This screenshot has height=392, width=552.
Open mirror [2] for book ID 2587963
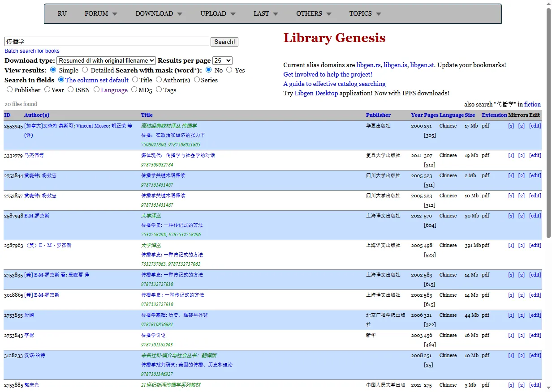click(x=522, y=245)
